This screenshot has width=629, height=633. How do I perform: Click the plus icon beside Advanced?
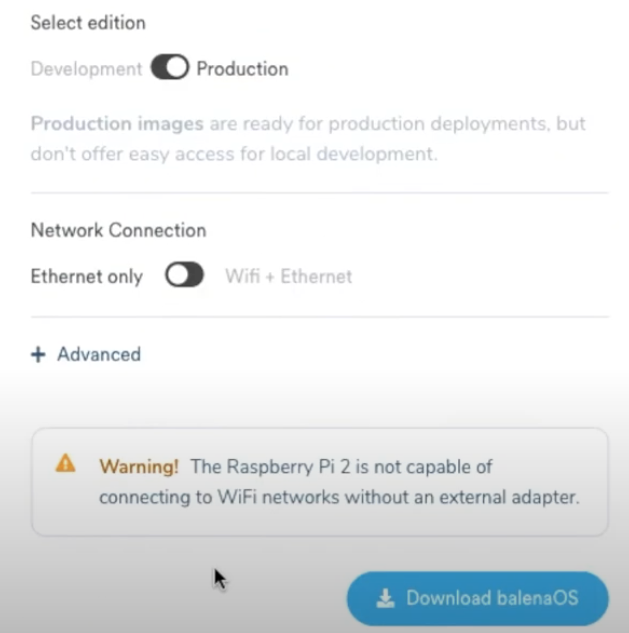click(38, 354)
